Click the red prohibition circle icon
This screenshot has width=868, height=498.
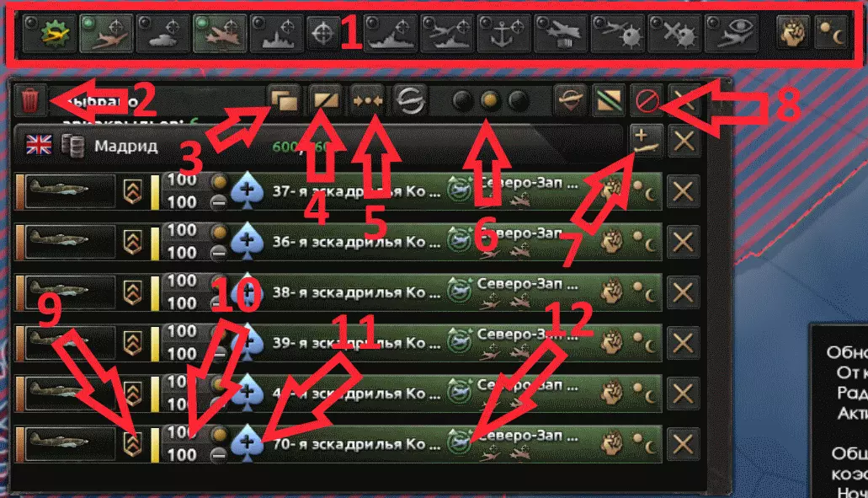647,101
